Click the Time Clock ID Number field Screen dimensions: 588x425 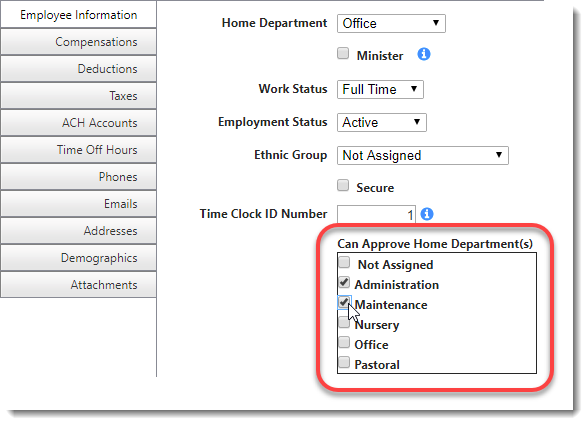pyautogui.click(x=376, y=214)
